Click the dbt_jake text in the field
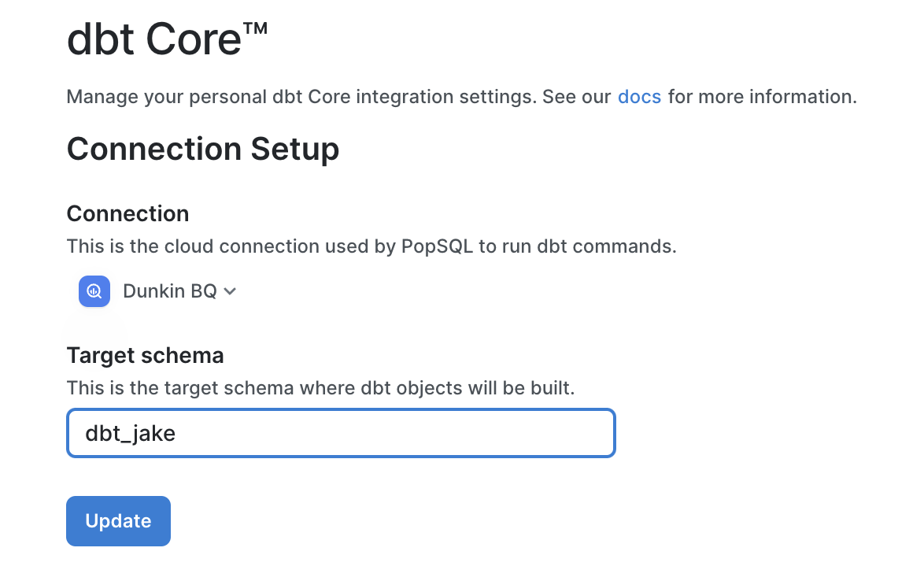This screenshot has width=924, height=581. 131,433
